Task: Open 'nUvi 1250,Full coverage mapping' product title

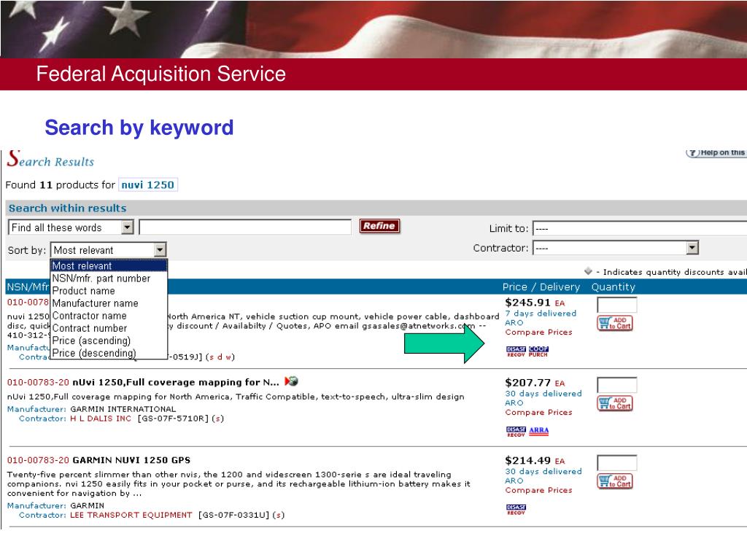Action: (x=175, y=382)
